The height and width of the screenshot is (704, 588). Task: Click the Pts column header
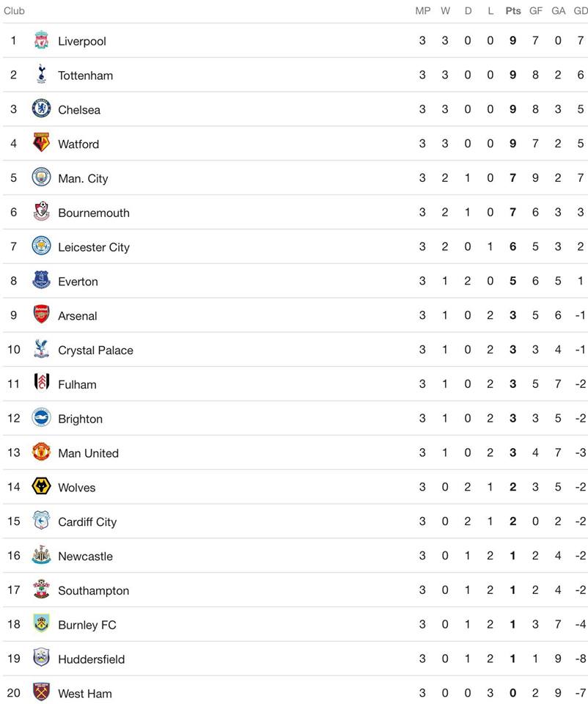[x=513, y=11]
